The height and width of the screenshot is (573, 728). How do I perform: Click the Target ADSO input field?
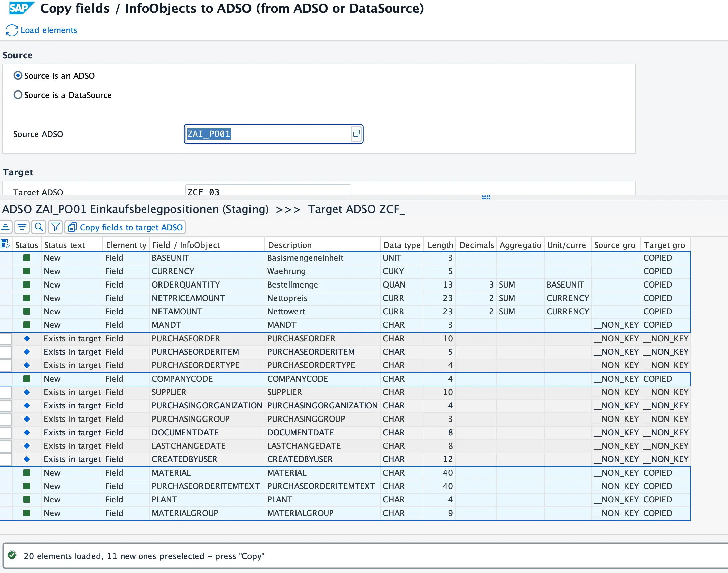[x=268, y=190]
